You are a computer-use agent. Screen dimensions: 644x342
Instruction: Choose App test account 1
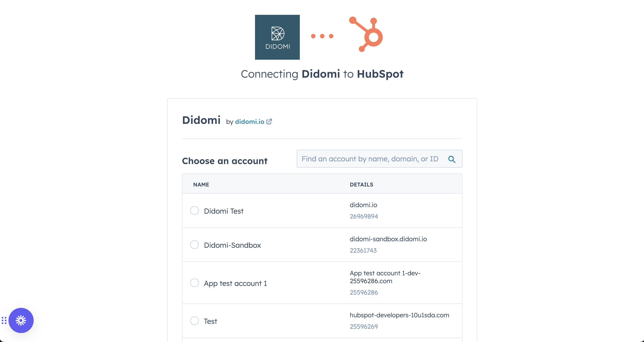194,283
